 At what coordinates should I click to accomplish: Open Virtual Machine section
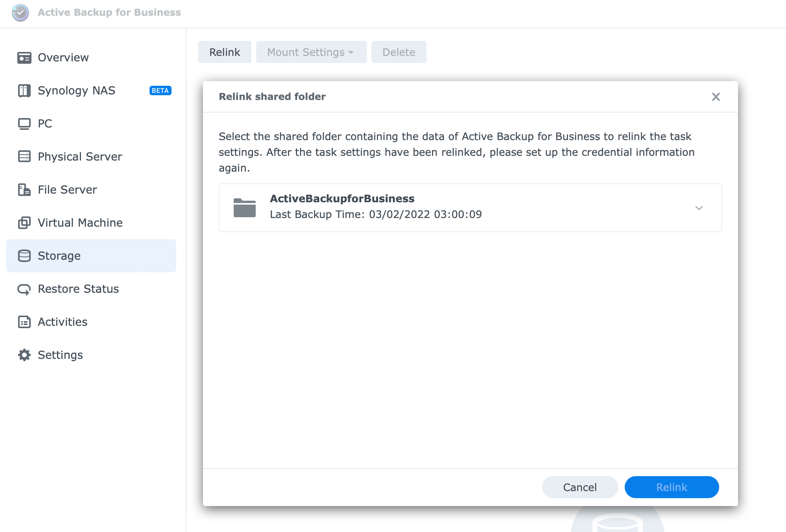[x=91, y=223]
